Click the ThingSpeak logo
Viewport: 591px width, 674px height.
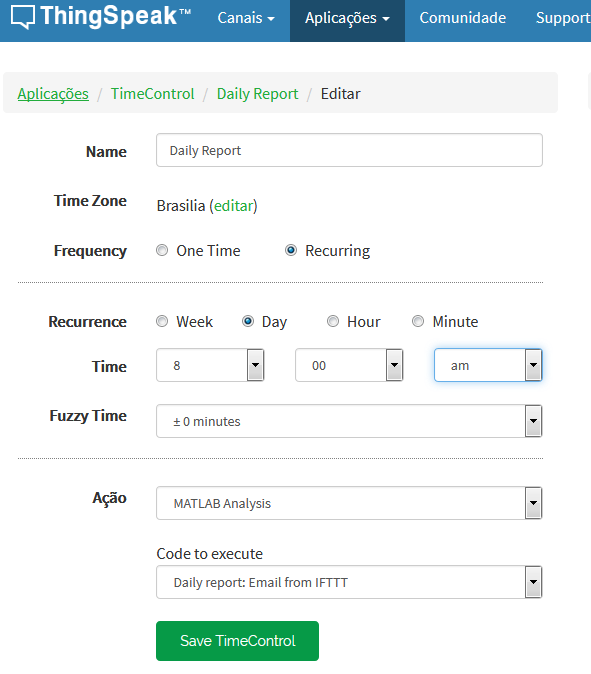point(101,17)
